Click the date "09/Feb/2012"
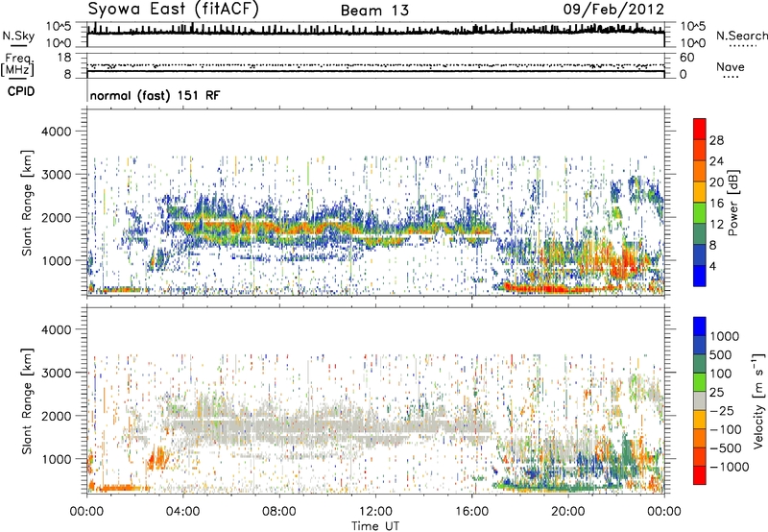768x532 pixels. coord(613,9)
